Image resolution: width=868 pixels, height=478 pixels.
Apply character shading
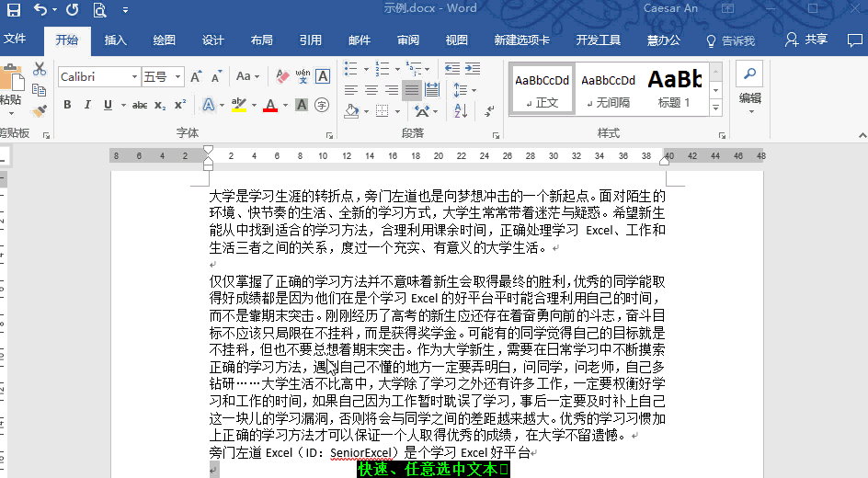click(x=302, y=105)
